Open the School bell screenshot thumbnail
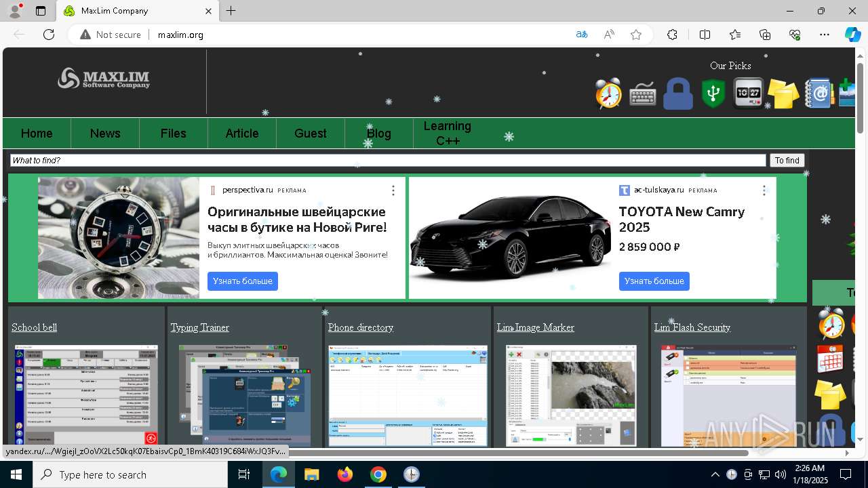868x488 pixels. (x=86, y=396)
